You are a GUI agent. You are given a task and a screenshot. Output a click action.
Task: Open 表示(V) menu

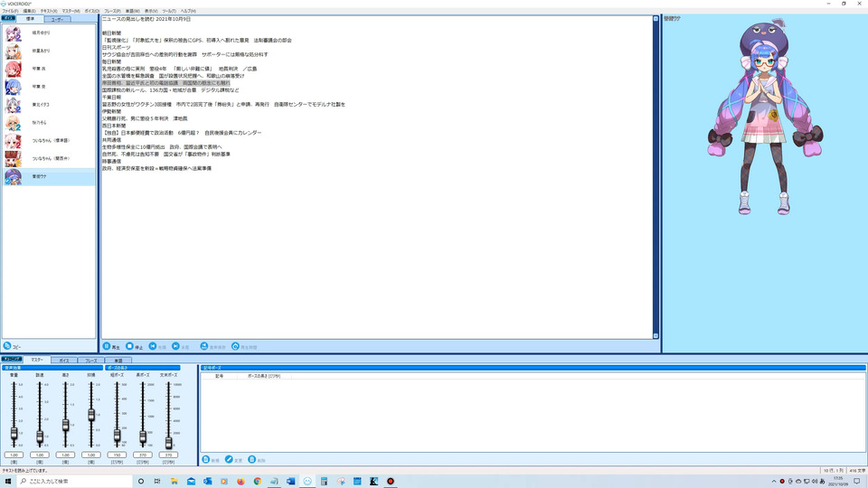click(x=151, y=11)
